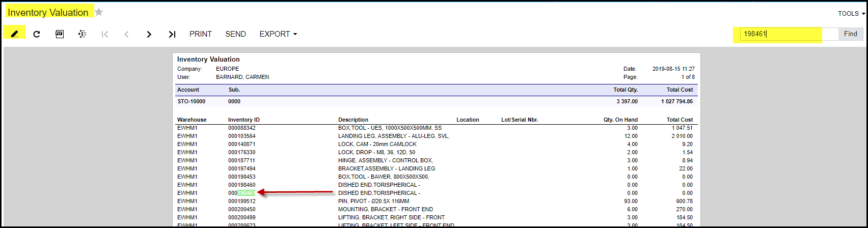The height and width of the screenshot is (228, 868).
Task: Show the report groups tree icon
Action: coord(82,34)
